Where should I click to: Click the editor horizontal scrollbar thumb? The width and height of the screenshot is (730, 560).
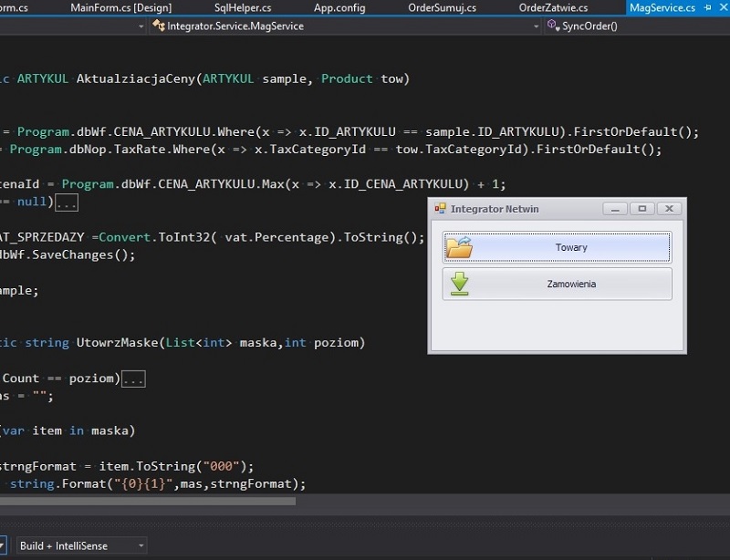tap(148, 501)
